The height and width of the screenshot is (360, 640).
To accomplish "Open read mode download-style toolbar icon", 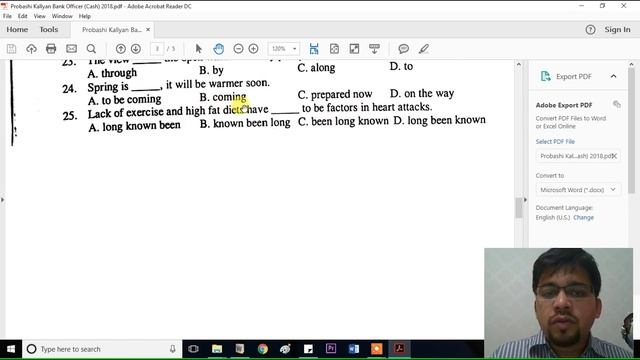I will (x=374, y=49).
